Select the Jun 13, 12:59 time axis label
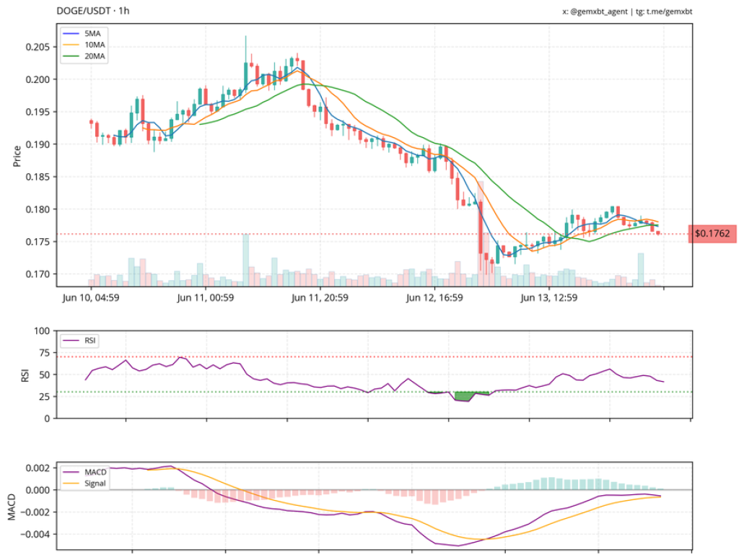This screenshot has width=739, height=560. pyautogui.click(x=550, y=297)
